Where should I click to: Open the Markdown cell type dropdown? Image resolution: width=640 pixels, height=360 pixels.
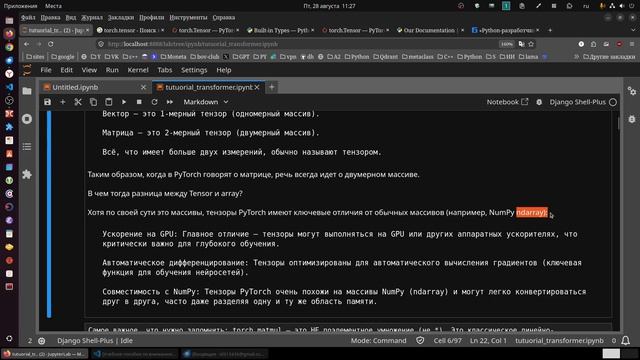[205, 102]
